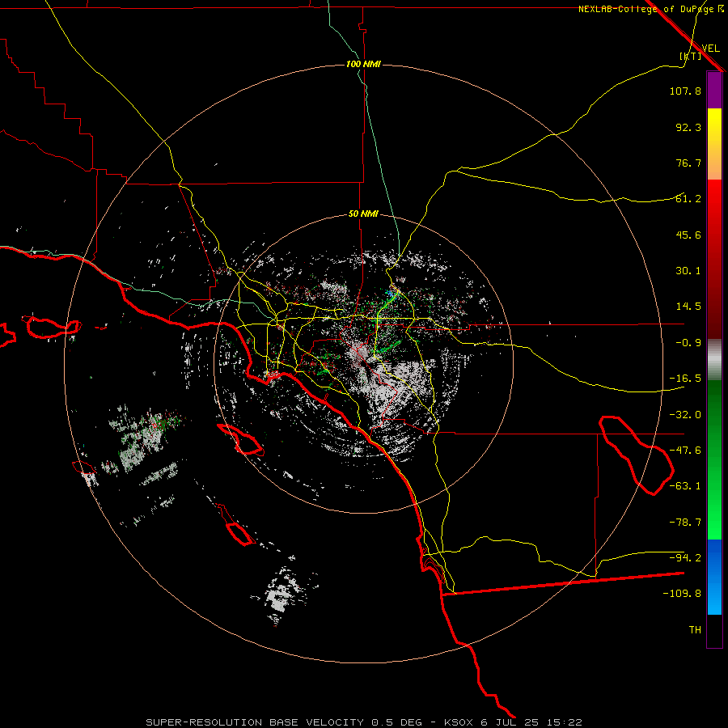Select the -109.8 velocity scale value
728x728 pixels.
(x=682, y=594)
